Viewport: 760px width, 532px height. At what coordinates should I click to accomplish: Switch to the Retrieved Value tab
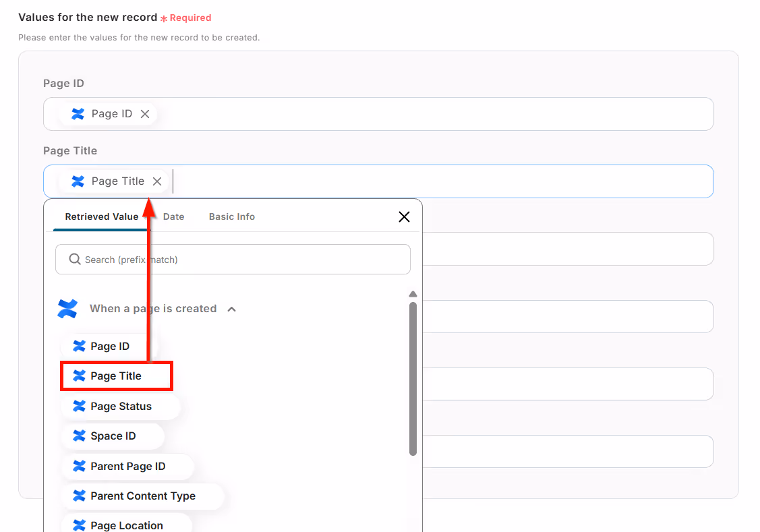[x=101, y=216]
